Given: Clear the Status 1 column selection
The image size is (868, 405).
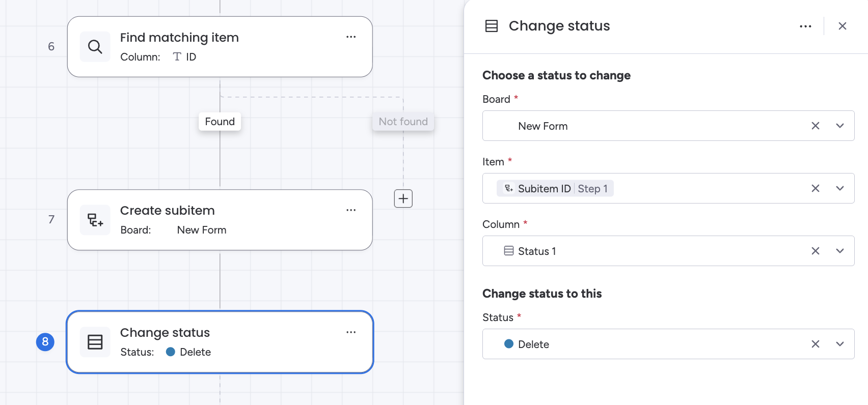Looking at the screenshot, I should click(816, 251).
